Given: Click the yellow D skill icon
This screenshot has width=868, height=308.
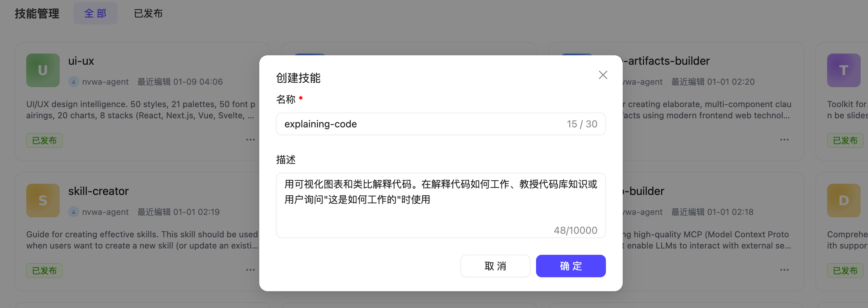Looking at the screenshot, I should [844, 201].
